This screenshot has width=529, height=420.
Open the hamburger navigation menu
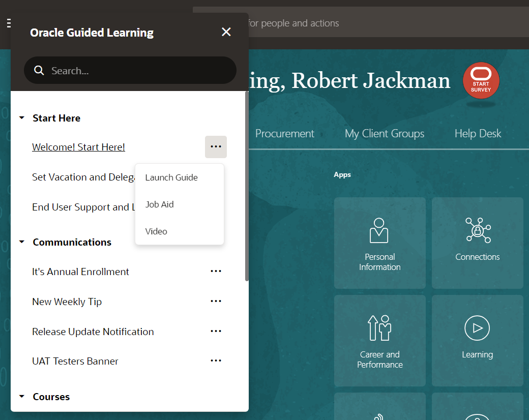click(8, 23)
